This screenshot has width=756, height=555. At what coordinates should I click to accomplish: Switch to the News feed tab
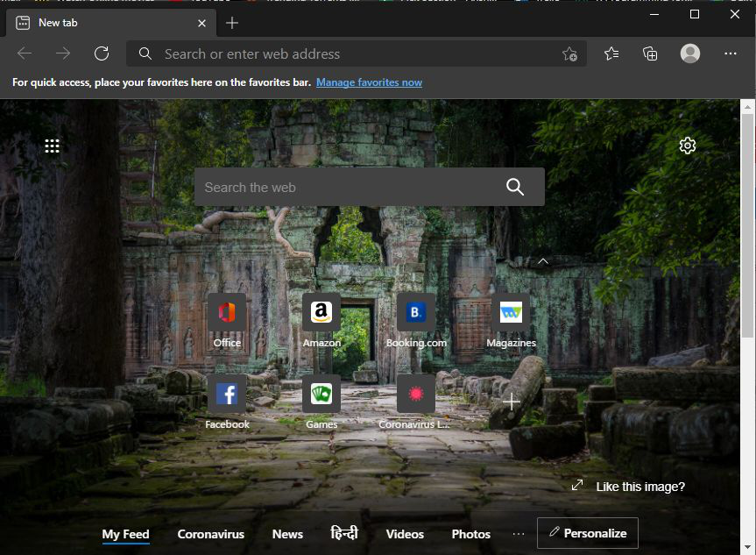(287, 534)
